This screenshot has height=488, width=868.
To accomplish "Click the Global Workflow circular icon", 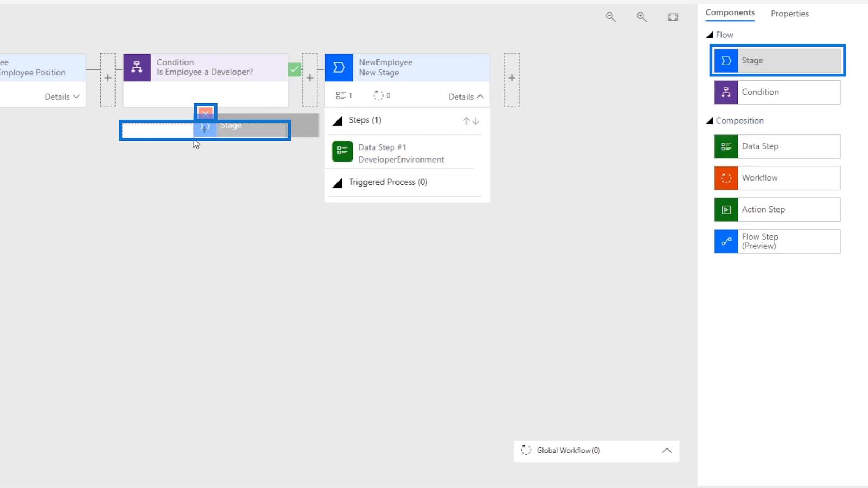I will pyautogui.click(x=526, y=450).
